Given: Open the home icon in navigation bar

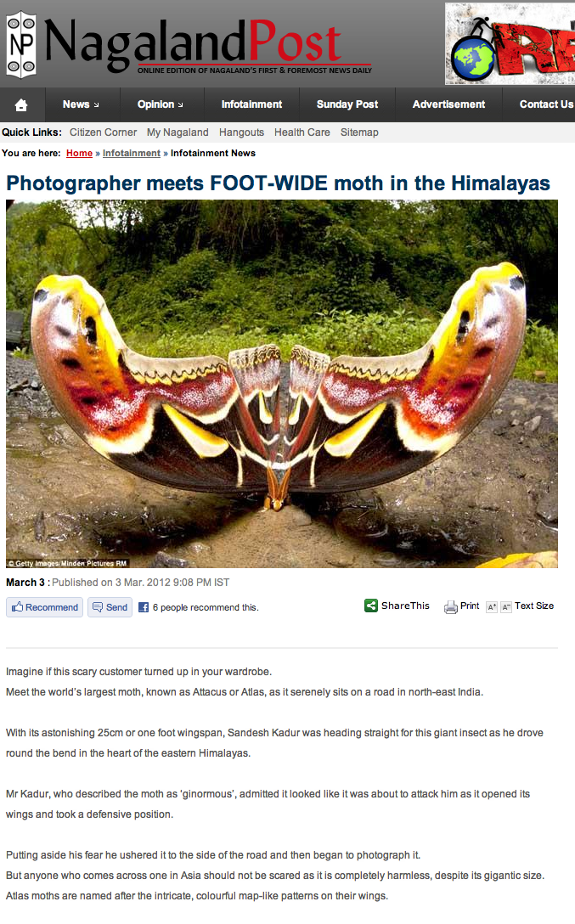Looking at the screenshot, I should pyautogui.click(x=21, y=105).
